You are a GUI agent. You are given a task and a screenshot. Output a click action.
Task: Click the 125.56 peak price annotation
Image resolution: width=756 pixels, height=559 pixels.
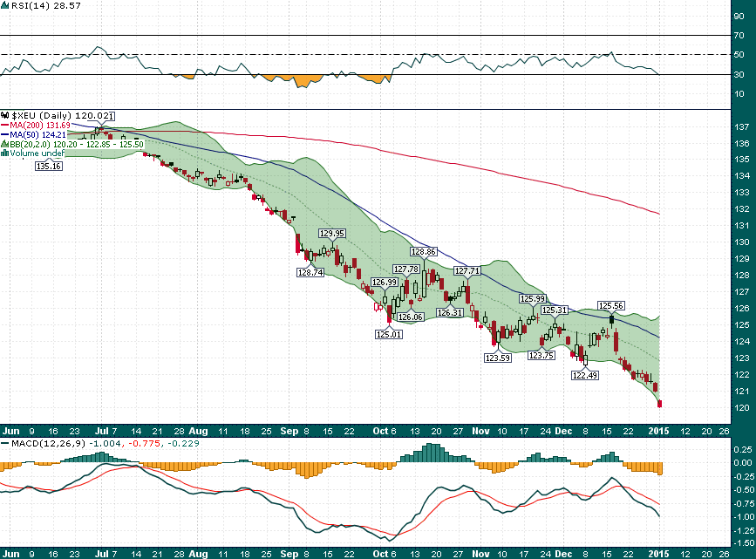611,306
